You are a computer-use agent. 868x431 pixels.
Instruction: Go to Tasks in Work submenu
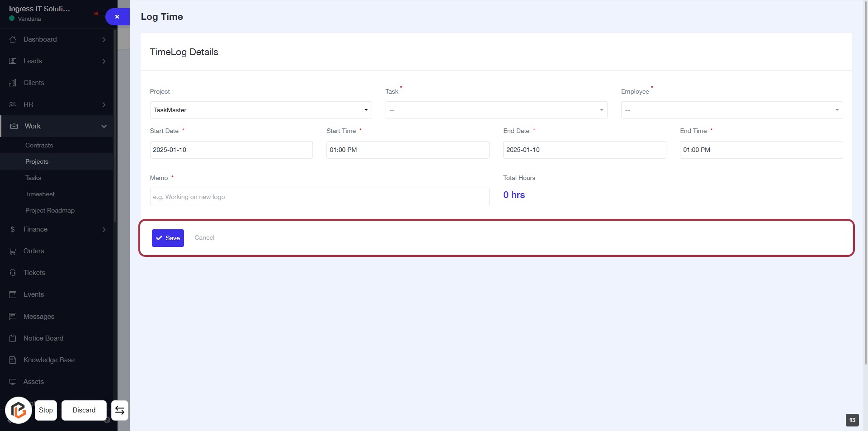[33, 178]
